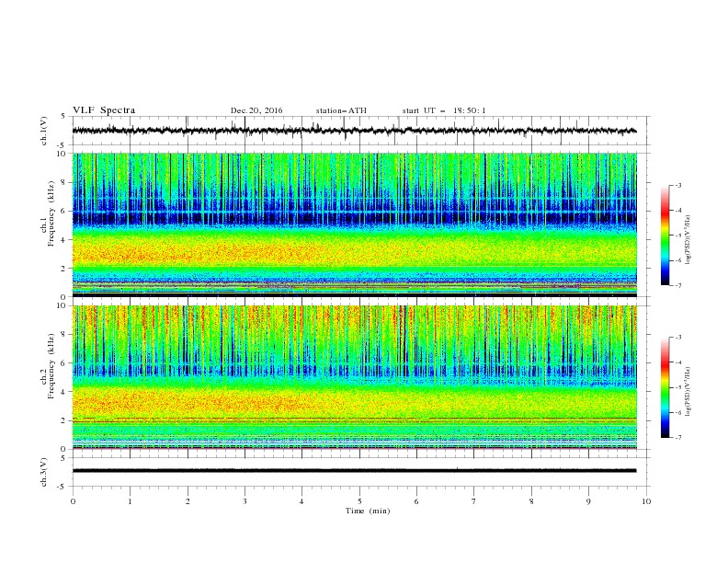Click the log(PSD) label beside the ch.1 colorbar

click(x=688, y=240)
